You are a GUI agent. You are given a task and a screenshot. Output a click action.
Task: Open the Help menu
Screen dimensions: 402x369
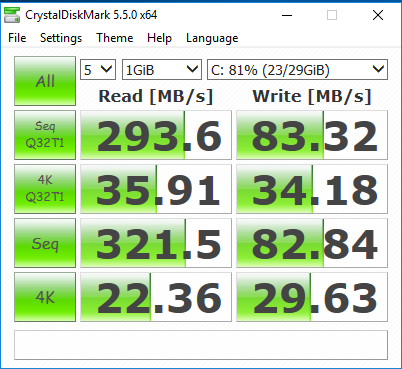pos(159,38)
